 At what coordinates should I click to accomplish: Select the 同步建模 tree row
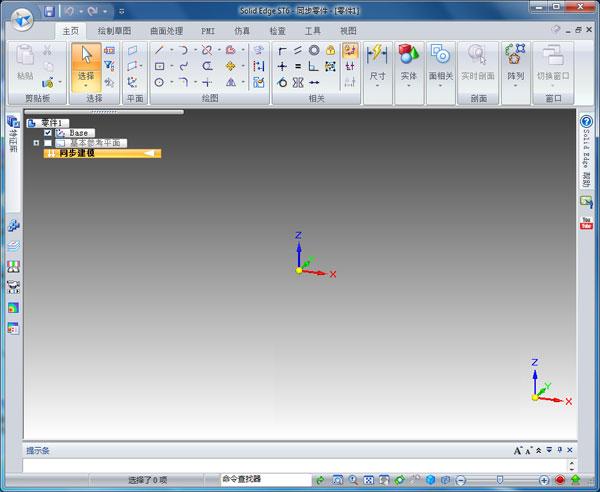point(102,153)
